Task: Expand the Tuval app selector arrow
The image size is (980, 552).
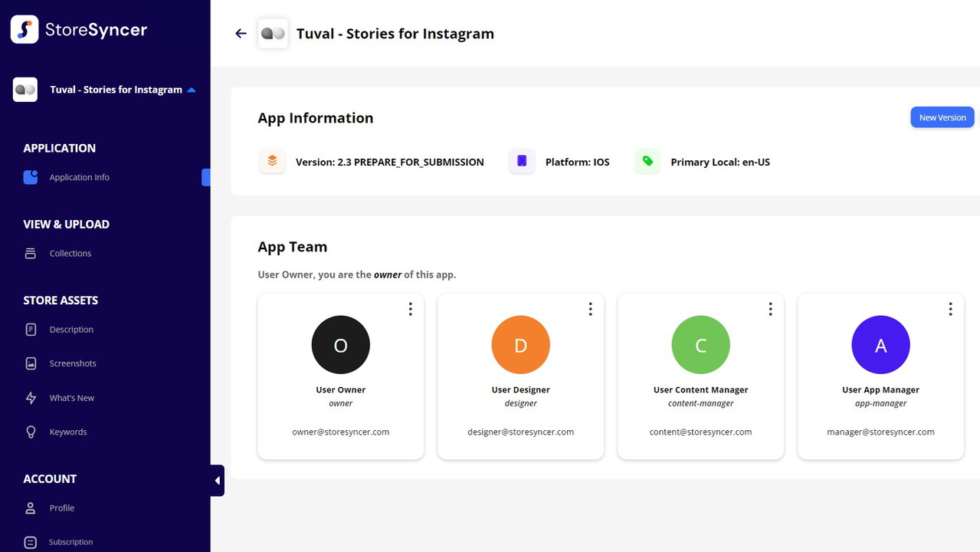Action: (192, 90)
